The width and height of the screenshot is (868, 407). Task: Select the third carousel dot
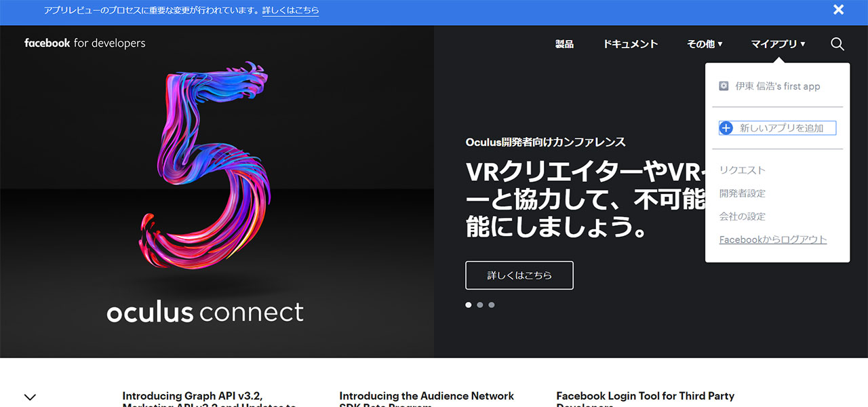(x=491, y=305)
